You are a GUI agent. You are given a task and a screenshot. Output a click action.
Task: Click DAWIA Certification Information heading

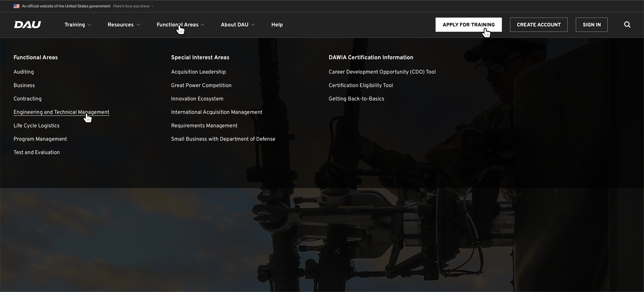point(371,57)
